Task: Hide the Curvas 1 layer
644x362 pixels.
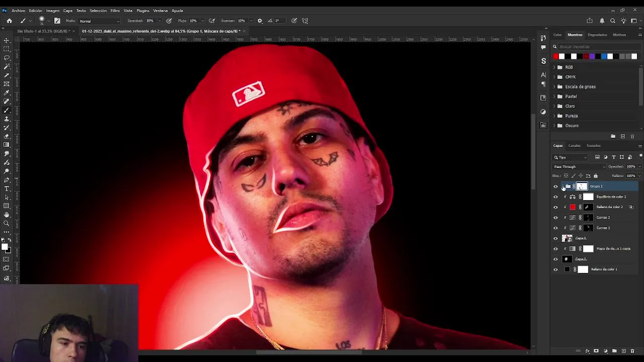Action: point(555,228)
